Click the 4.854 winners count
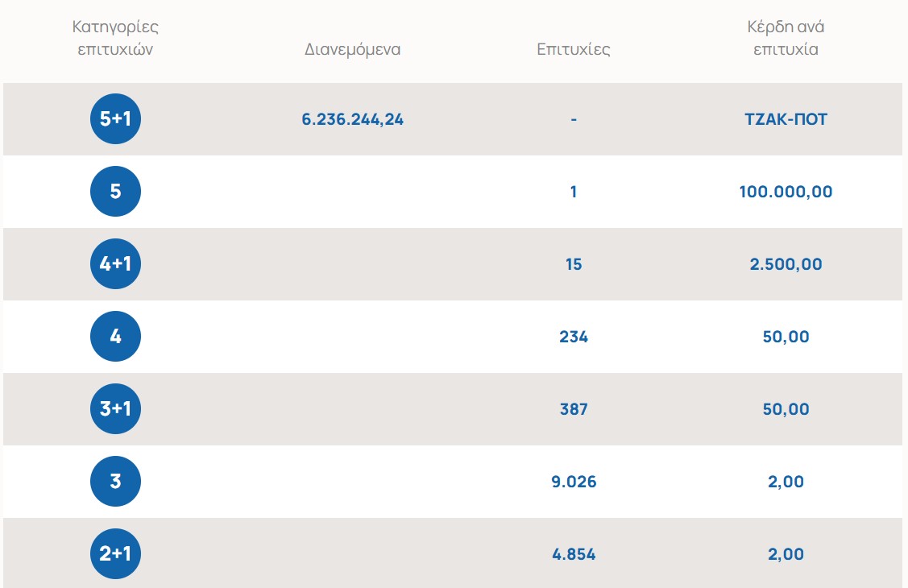Image resolution: width=908 pixels, height=588 pixels. coord(574,554)
